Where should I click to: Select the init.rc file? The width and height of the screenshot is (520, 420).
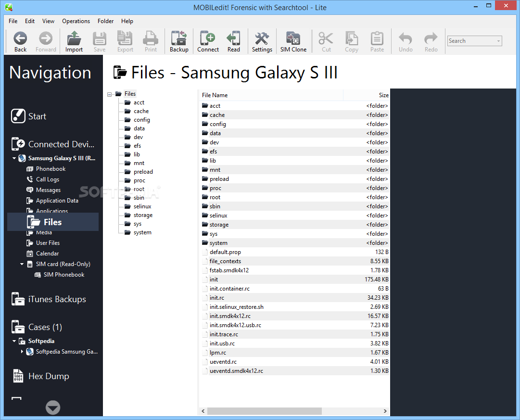[x=294, y=298]
